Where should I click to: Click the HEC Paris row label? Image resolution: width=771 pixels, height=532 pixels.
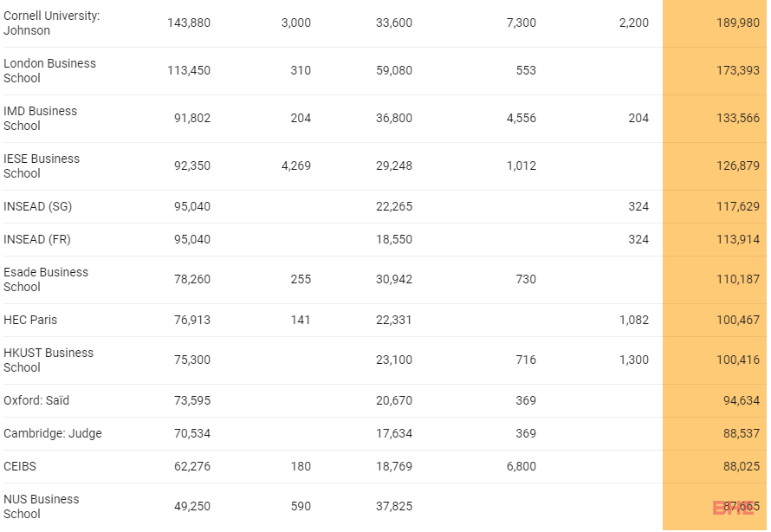(30, 320)
